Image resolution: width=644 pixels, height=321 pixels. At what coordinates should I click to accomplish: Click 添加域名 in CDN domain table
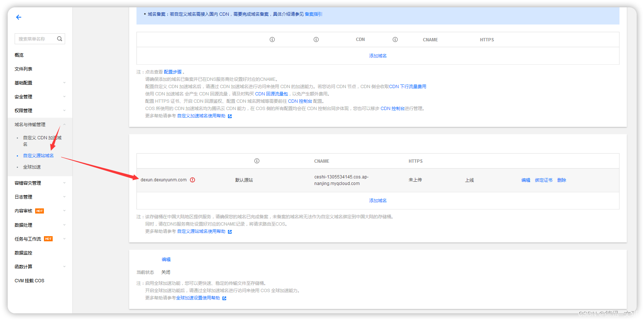point(378,56)
